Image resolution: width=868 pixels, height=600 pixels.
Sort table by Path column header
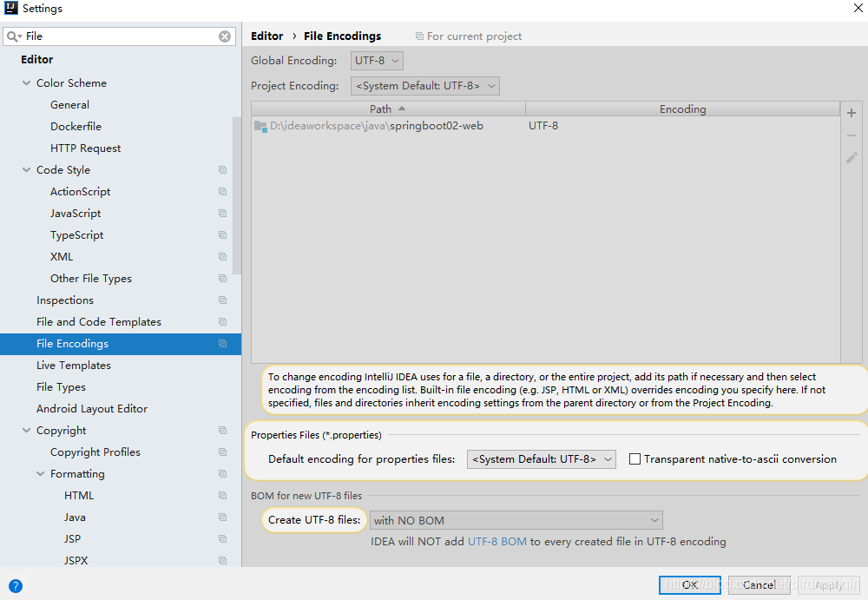point(388,109)
